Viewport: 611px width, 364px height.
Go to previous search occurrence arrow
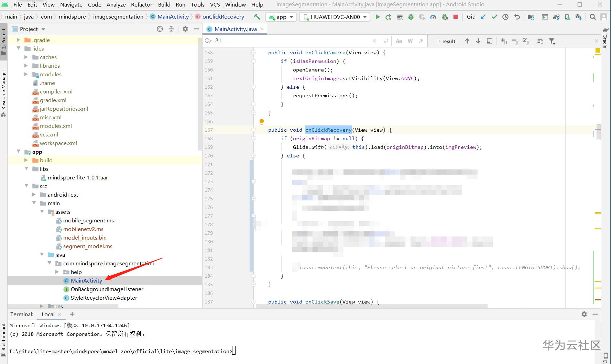pyautogui.click(x=467, y=41)
